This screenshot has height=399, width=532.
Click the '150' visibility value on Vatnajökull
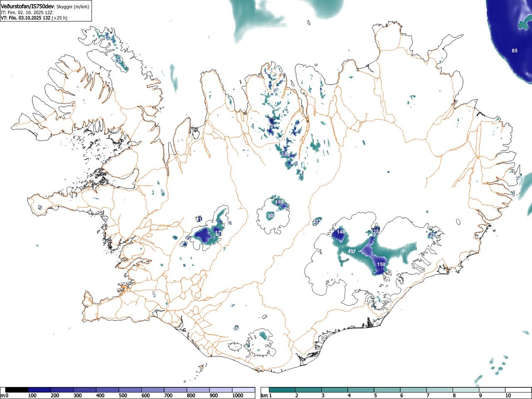[x=381, y=264]
